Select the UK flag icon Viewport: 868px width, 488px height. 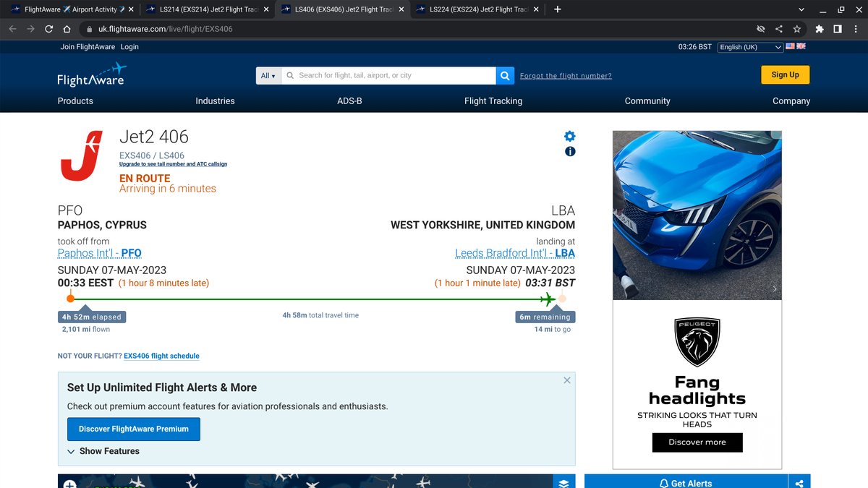801,46
